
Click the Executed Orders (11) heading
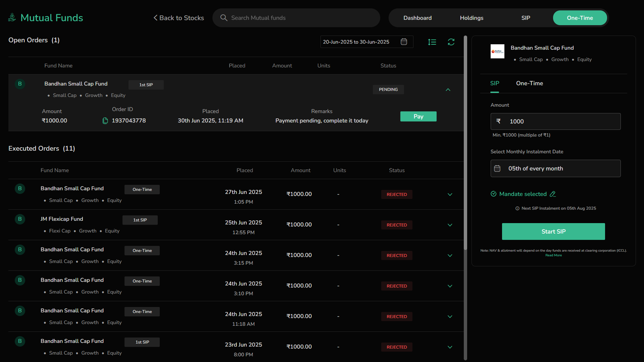tap(42, 148)
